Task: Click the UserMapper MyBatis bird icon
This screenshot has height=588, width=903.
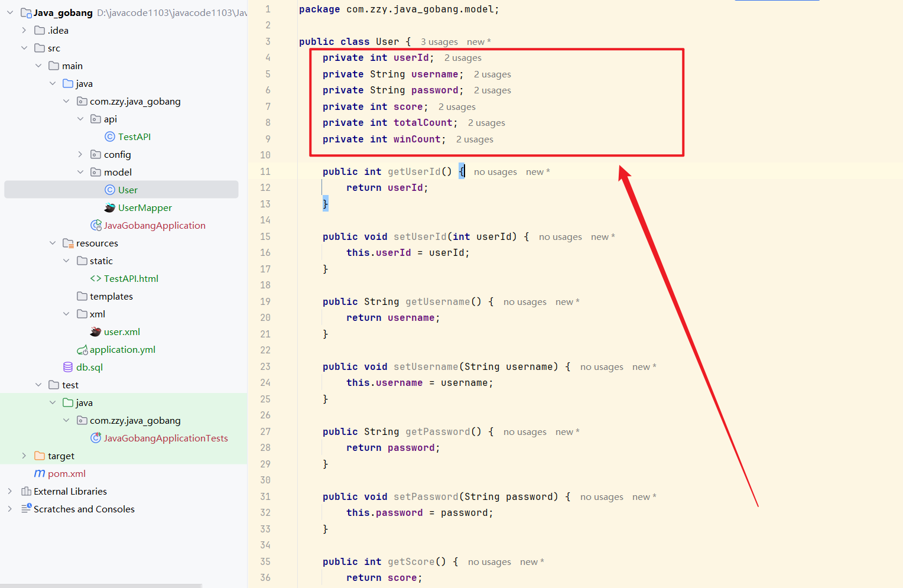Action: click(110, 207)
